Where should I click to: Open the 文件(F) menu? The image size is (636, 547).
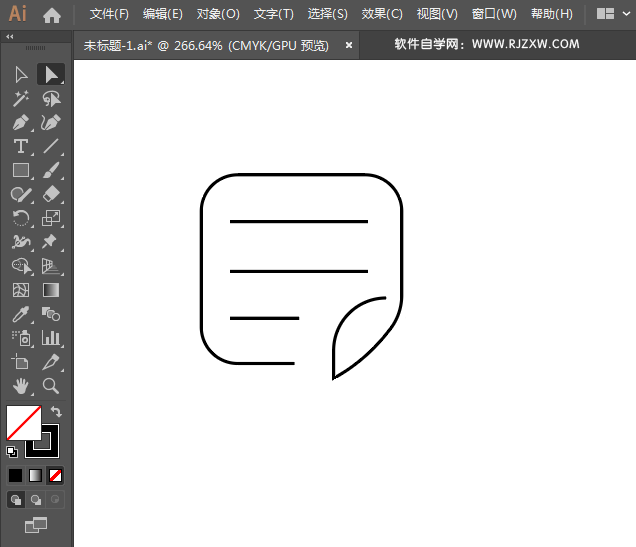tap(109, 14)
